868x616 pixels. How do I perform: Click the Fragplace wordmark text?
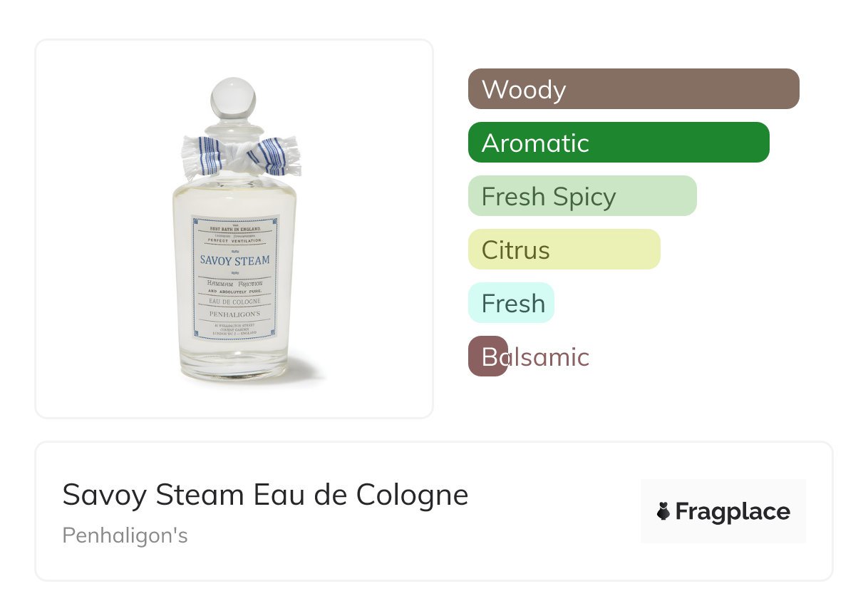[733, 511]
